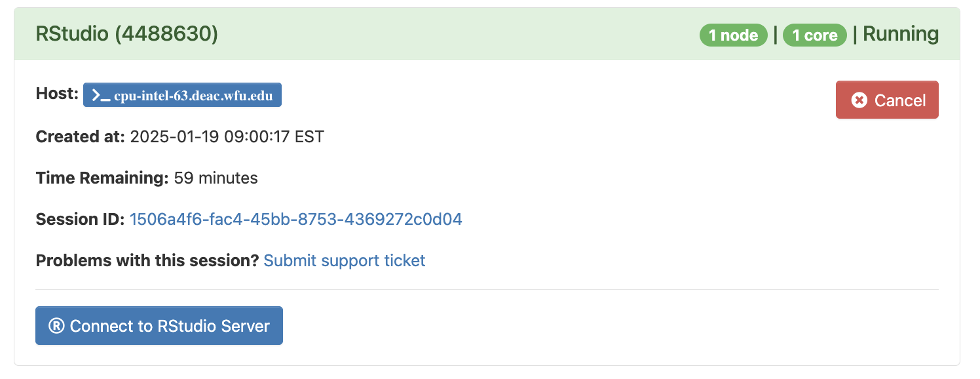Click the green 1 node badge

pos(733,35)
